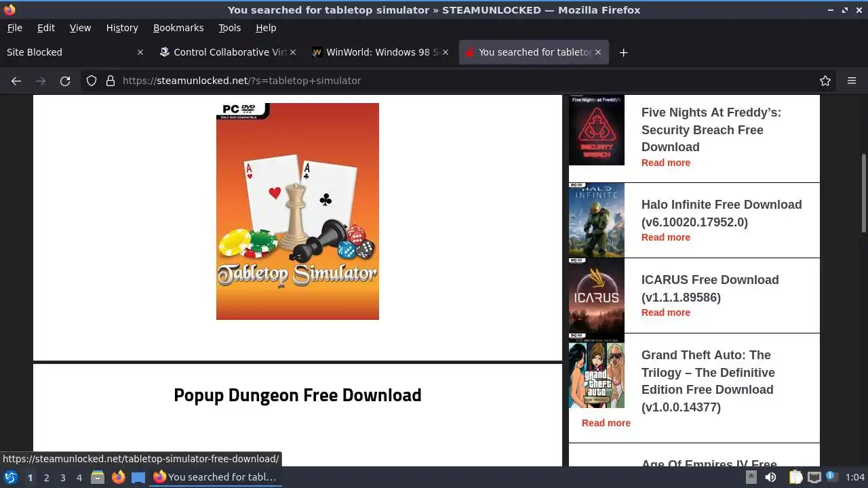Image resolution: width=868 pixels, height=488 pixels.
Task: Open the Tools menu
Action: (x=230, y=28)
